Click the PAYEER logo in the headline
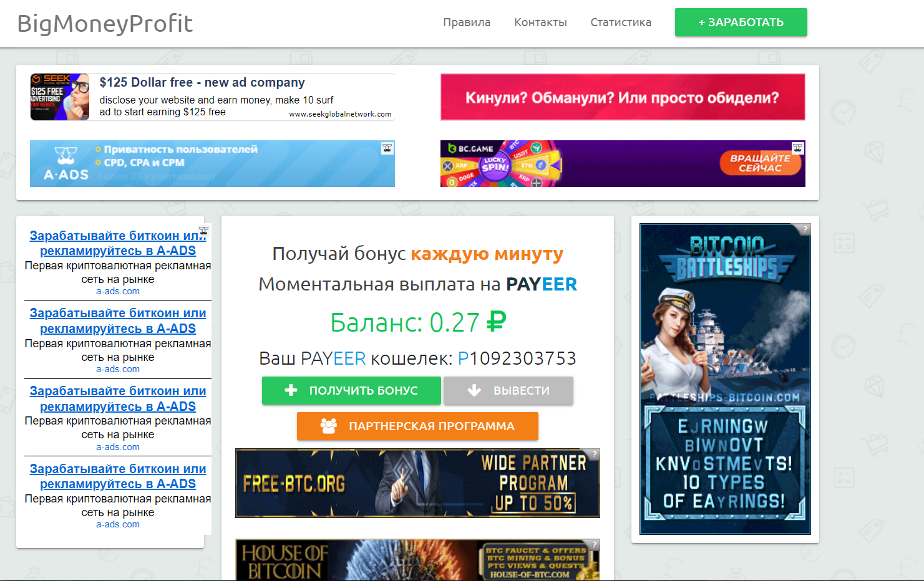Image resolution: width=924 pixels, height=581 pixels. click(542, 284)
